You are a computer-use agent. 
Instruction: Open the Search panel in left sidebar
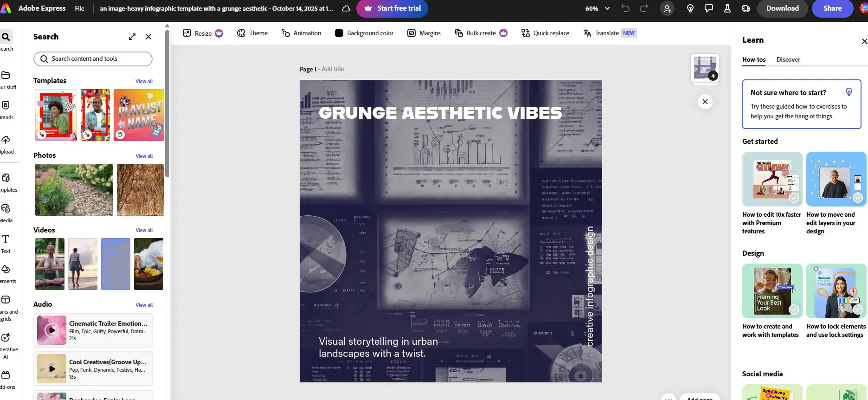6,41
